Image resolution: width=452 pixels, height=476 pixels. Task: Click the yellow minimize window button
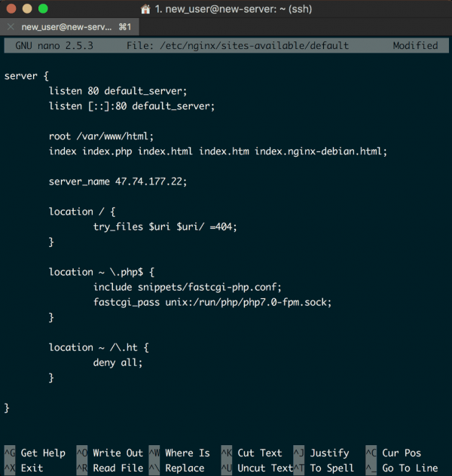(x=27, y=8)
